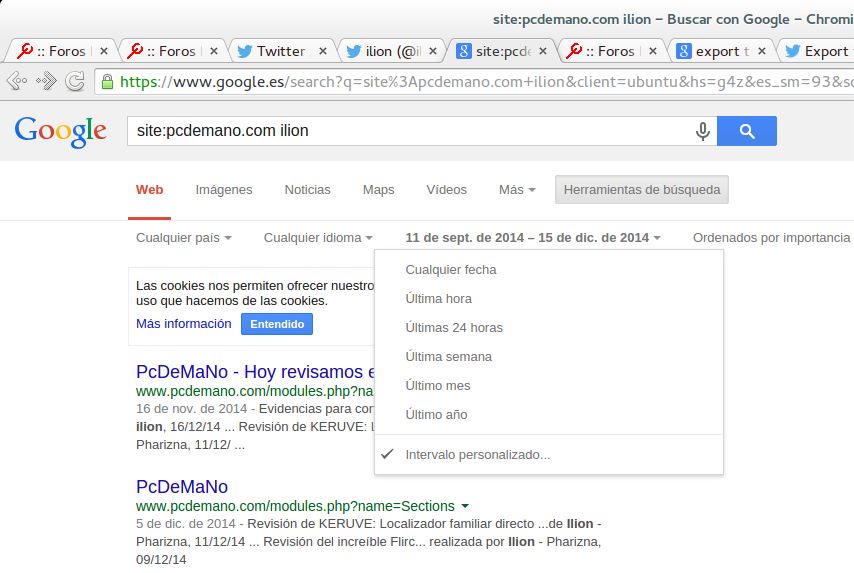854x573 pixels.
Task: Open the Cualquier país filter dropdown
Action: click(184, 237)
